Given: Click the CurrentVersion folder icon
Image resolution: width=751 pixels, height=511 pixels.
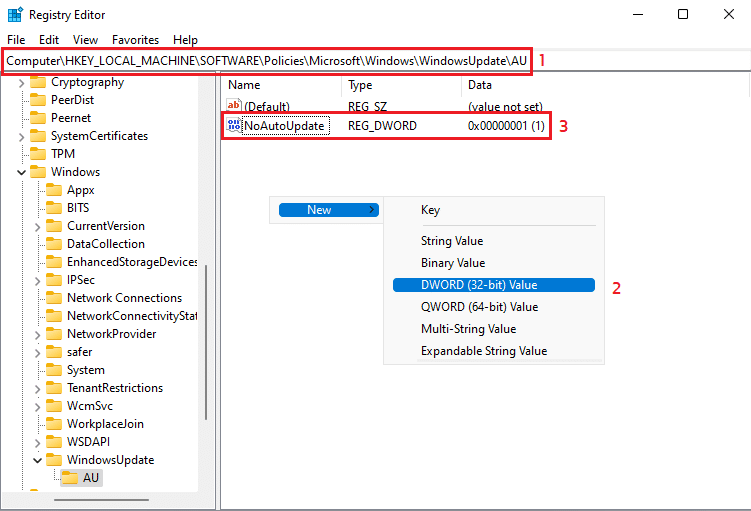Looking at the screenshot, I should click(54, 226).
